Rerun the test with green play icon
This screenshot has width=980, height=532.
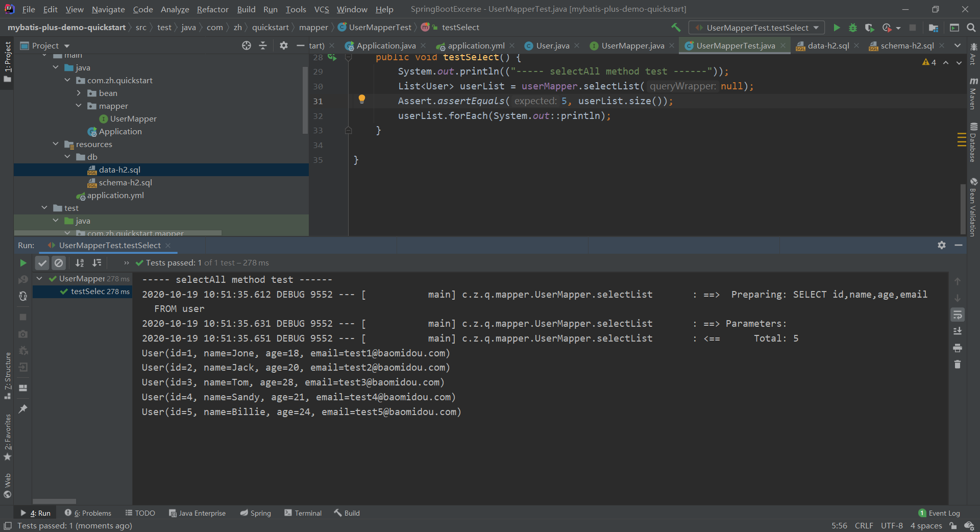[x=23, y=263]
